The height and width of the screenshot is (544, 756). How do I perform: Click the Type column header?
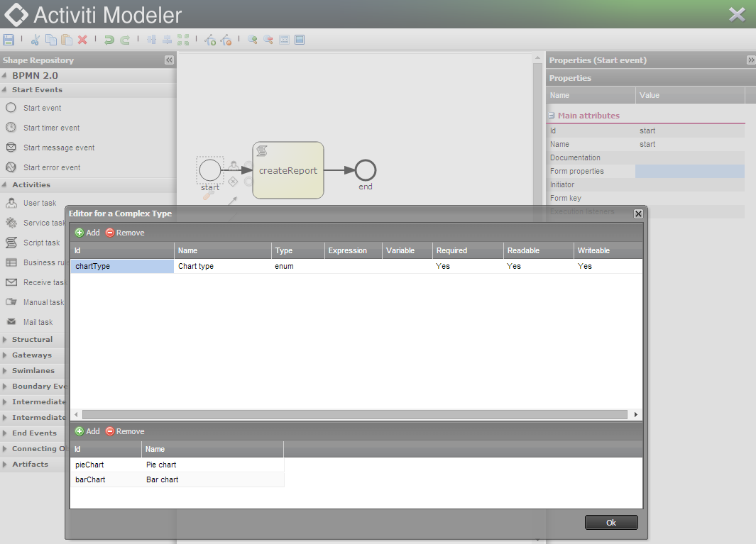coord(297,250)
